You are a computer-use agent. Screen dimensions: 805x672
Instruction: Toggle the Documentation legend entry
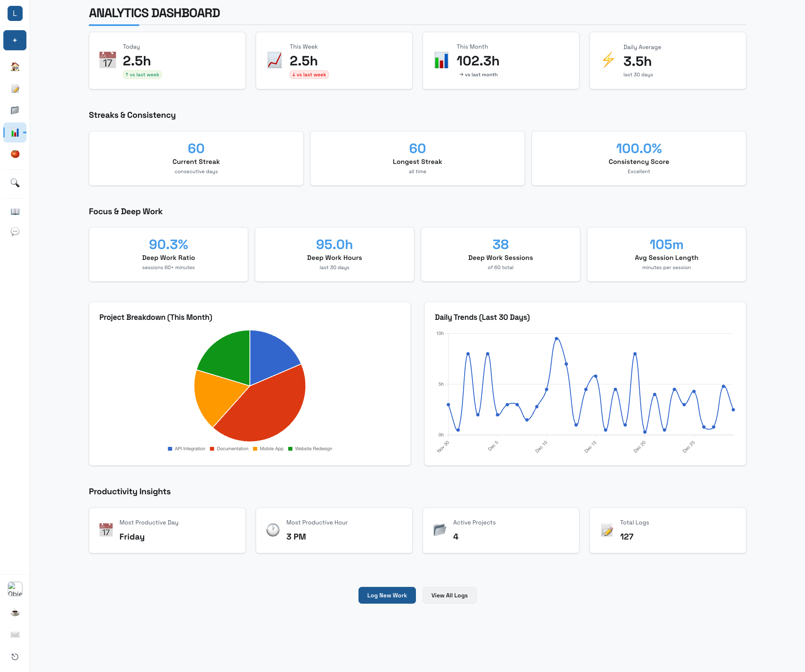[229, 449]
